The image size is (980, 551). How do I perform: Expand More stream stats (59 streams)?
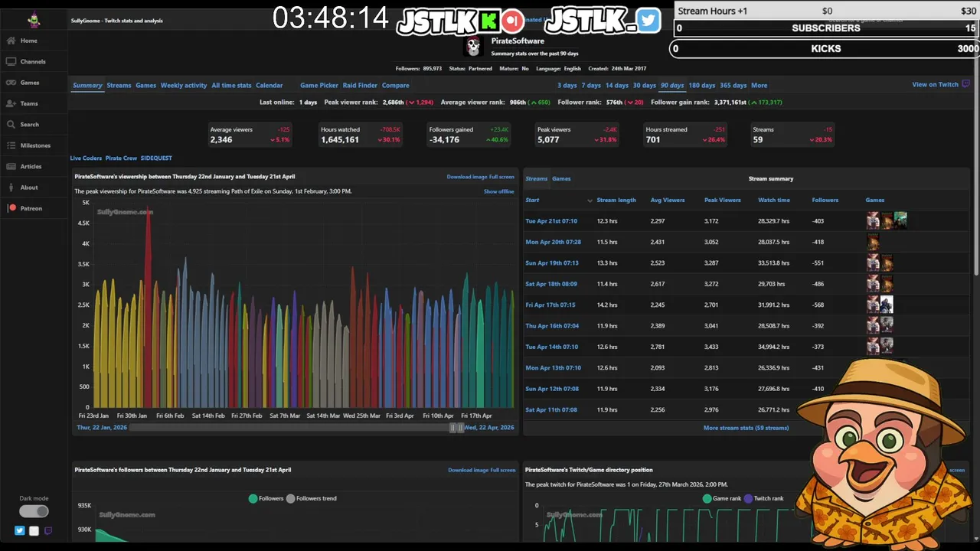[746, 428]
